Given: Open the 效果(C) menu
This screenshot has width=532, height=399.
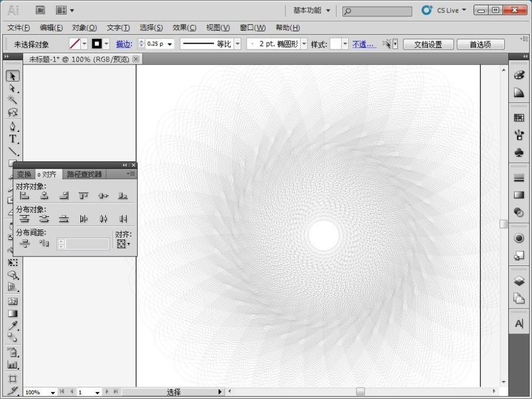Looking at the screenshot, I should pyautogui.click(x=184, y=27).
